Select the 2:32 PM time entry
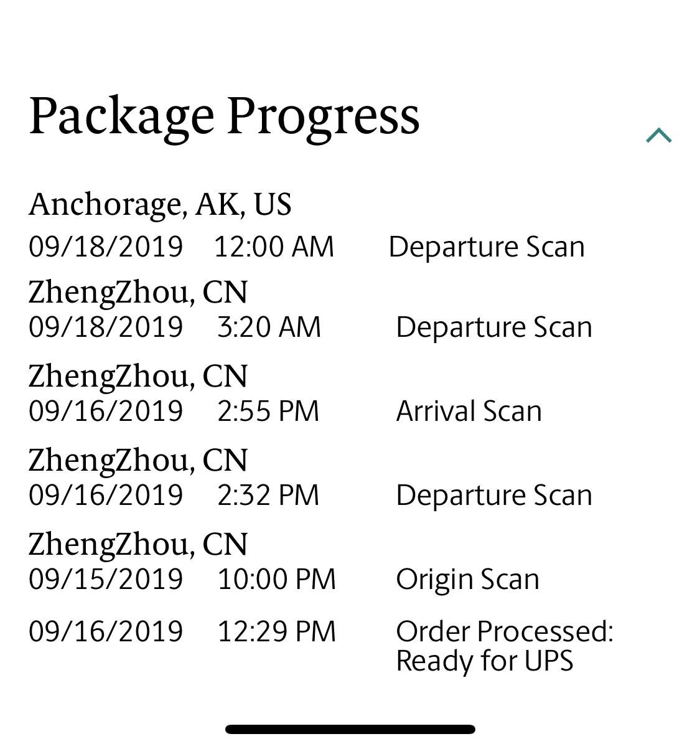The width and height of the screenshot is (700, 749). (268, 496)
